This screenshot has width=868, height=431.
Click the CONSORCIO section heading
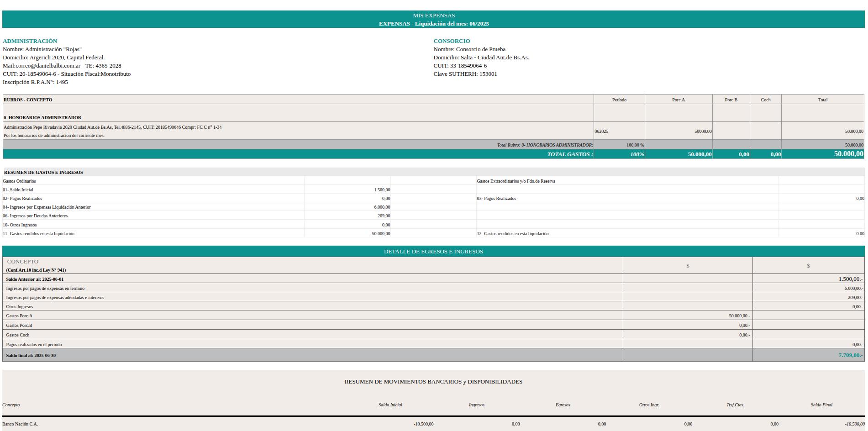coord(451,41)
